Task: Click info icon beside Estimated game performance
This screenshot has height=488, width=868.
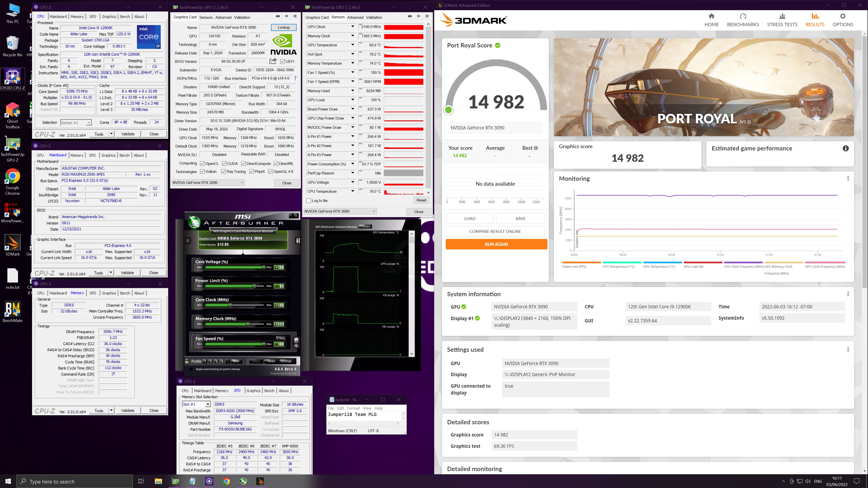Action: tap(845, 148)
